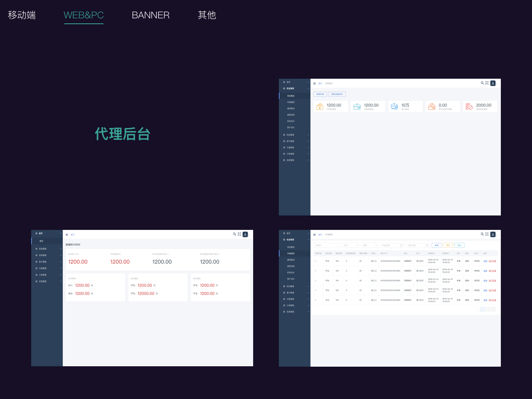
Task: Select 提现完成 item in withdrawal table sidebar
Action: (x=295, y=266)
